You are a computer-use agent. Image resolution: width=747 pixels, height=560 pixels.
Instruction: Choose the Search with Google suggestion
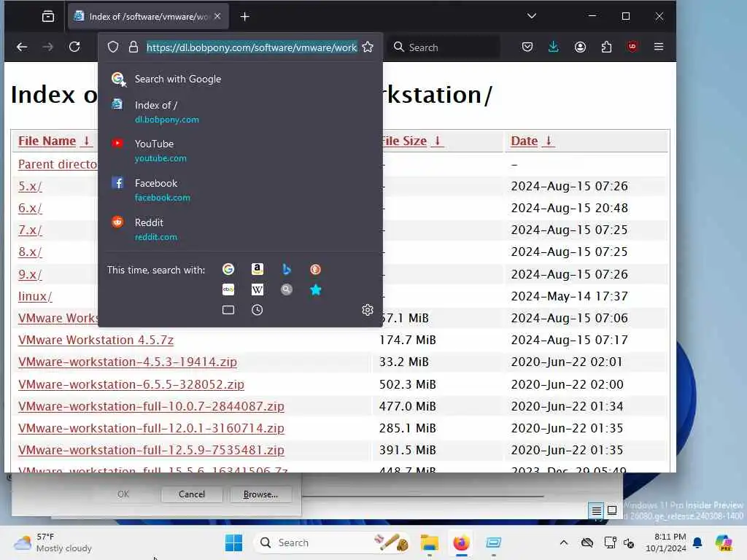pos(240,79)
